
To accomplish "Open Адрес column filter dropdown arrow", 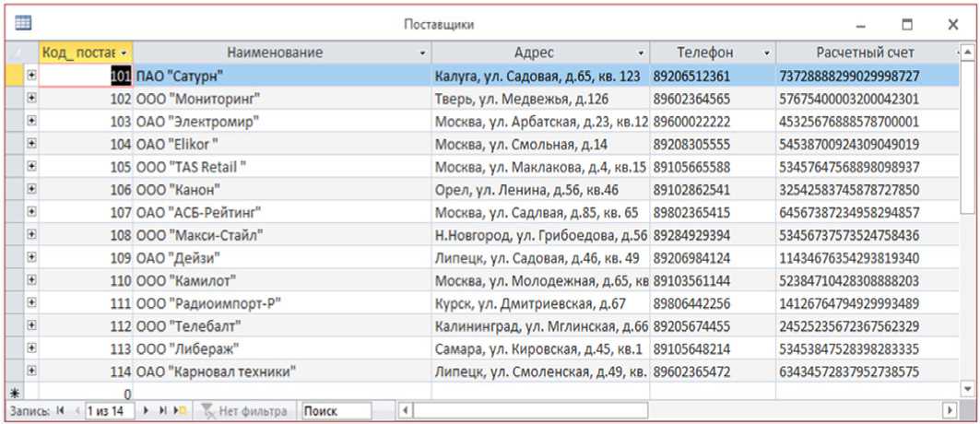I will 642,53.
